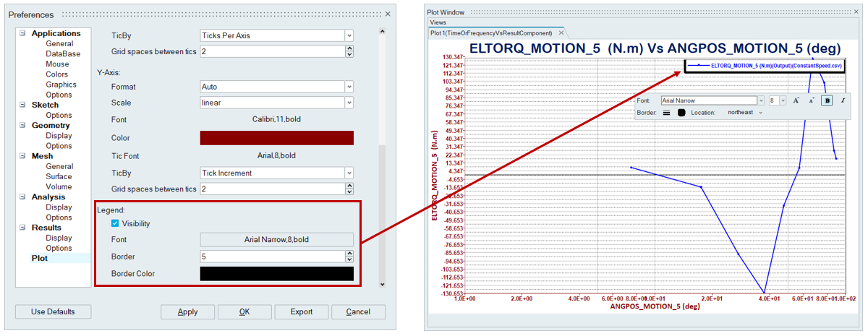
Task: Click the Apply button
Action: [188, 312]
